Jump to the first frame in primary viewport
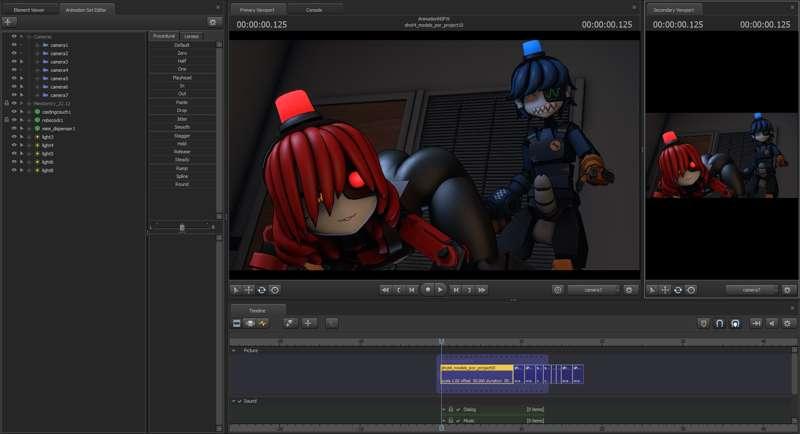The image size is (800, 434). (x=385, y=290)
